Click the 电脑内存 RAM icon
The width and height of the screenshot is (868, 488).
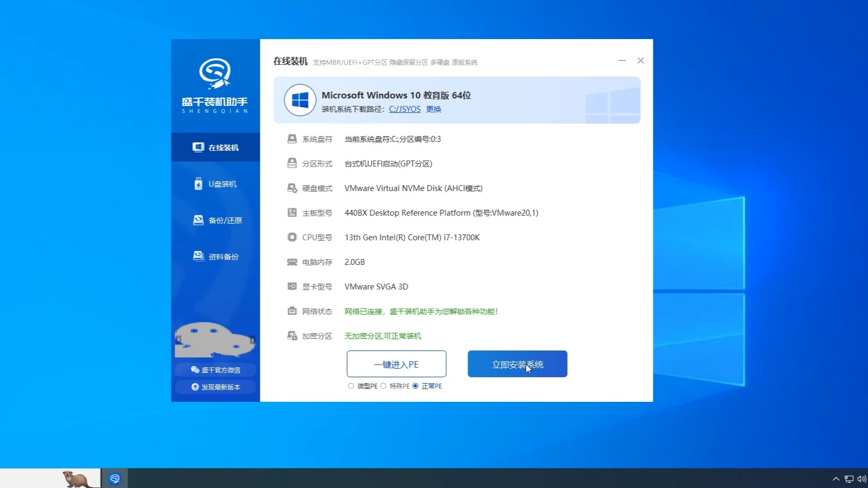[292, 262]
